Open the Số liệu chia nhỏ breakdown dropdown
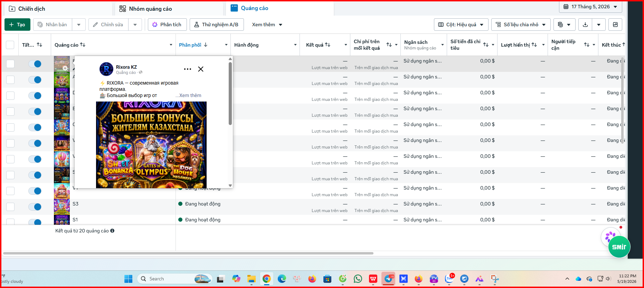 pos(521,25)
